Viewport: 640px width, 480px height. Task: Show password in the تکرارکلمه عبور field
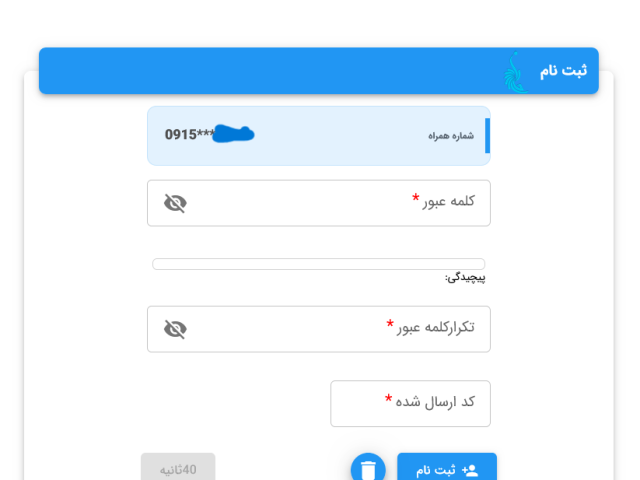(x=175, y=329)
